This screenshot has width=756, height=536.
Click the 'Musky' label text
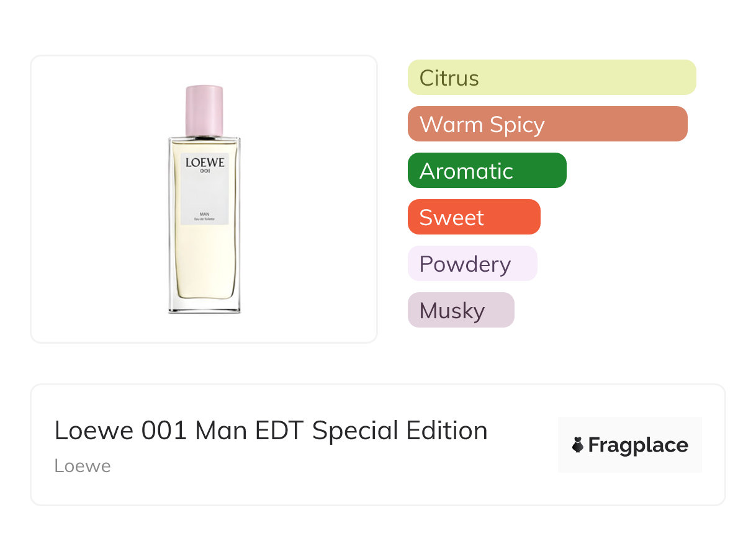[452, 311]
